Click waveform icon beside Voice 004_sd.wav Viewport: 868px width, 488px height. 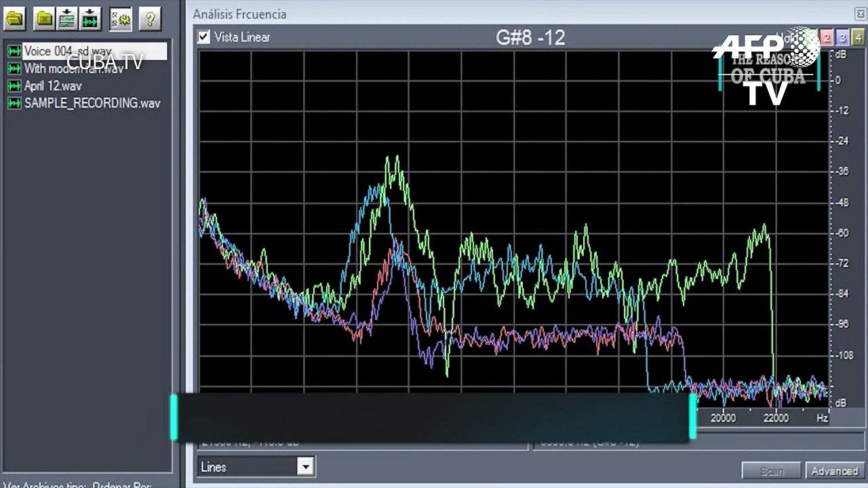click(x=14, y=52)
